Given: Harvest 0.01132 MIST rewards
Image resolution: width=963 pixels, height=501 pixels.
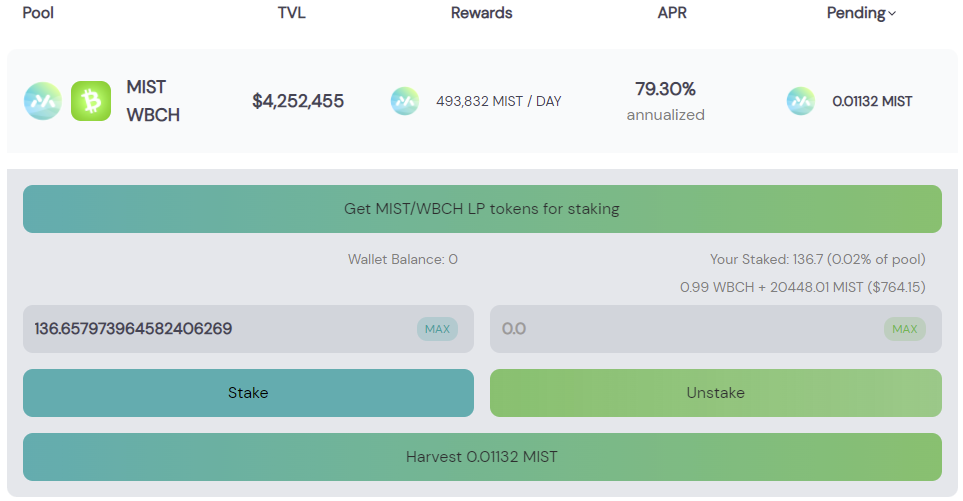Looking at the screenshot, I should [482, 457].
